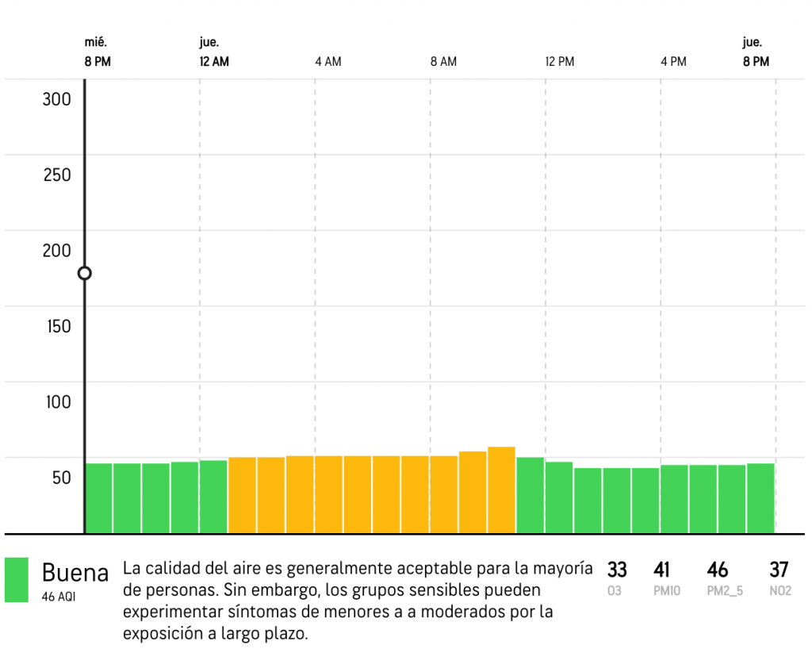The height and width of the screenshot is (649, 812).
Task: Click the last green bar on the right
Action: pyautogui.click(x=760, y=497)
